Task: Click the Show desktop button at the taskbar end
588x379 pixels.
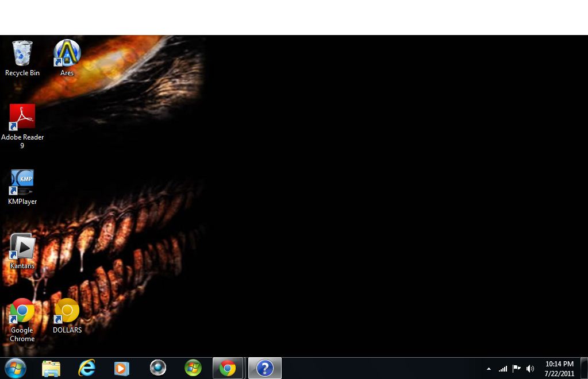Action: coord(584,368)
